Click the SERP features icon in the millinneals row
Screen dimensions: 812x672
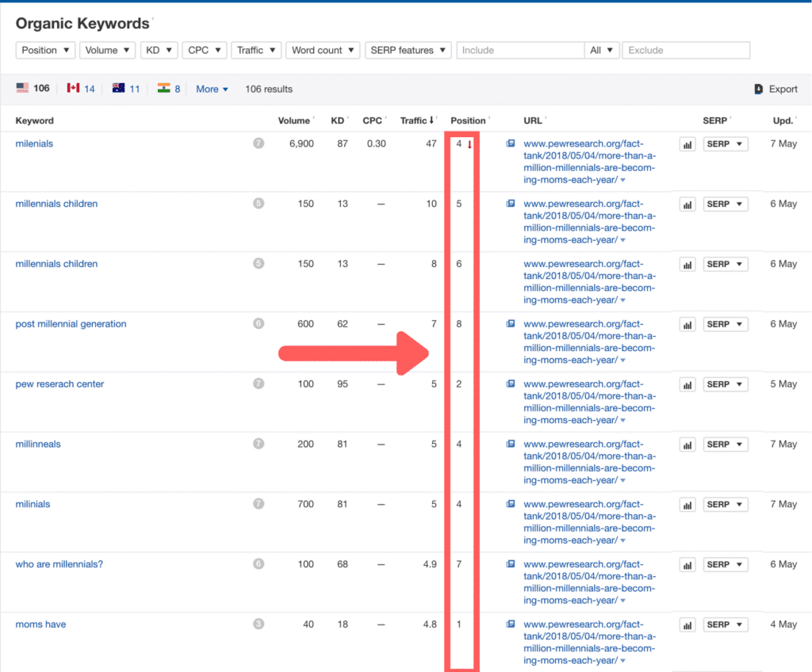tap(511, 445)
